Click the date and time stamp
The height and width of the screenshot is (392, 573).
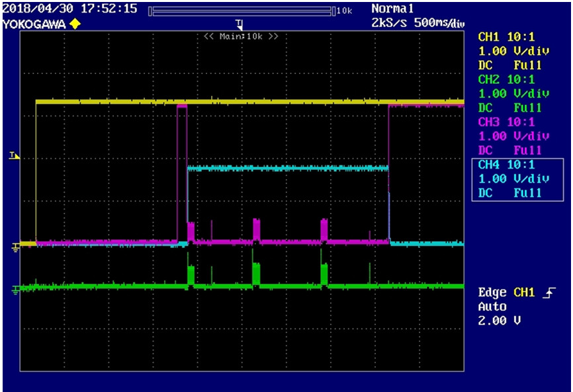(x=69, y=9)
